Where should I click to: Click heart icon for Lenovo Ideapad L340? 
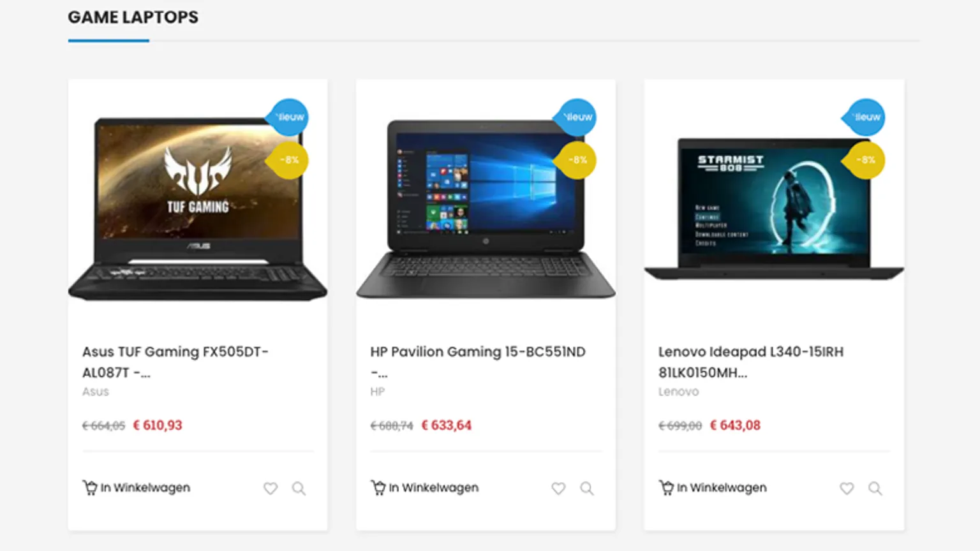click(847, 489)
